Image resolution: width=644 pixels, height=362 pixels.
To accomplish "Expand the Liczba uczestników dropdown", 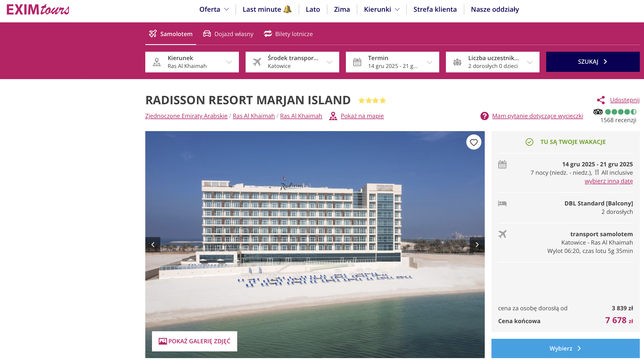I will 493,62.
